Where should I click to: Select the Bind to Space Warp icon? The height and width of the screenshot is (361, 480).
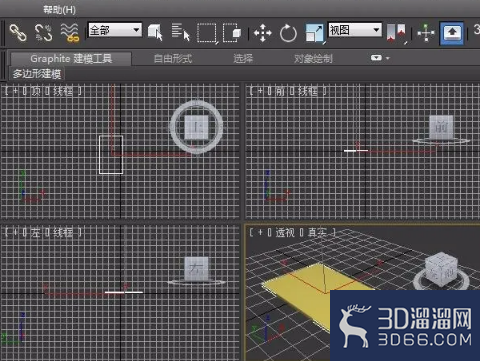tap(70, 33)
